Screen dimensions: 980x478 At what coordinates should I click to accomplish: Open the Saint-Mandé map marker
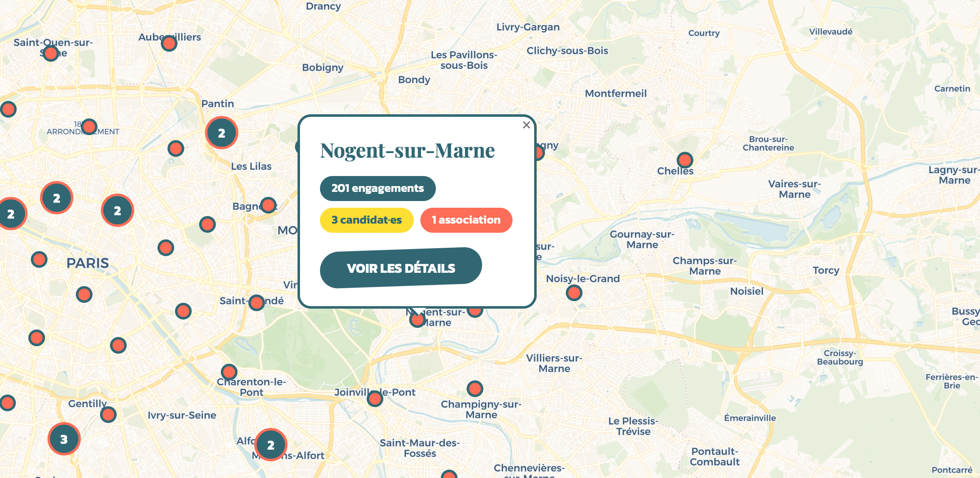point(256,302)
